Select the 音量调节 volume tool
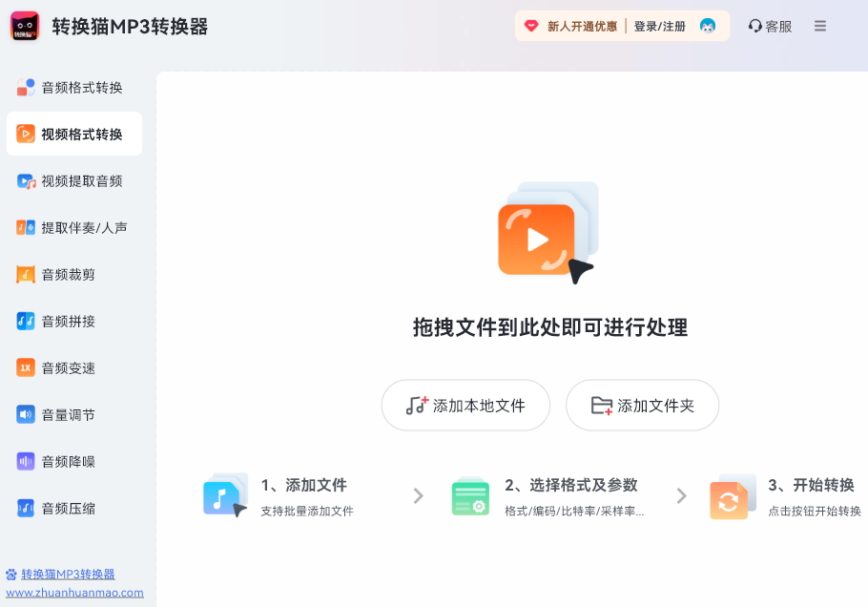 [73, 414]
